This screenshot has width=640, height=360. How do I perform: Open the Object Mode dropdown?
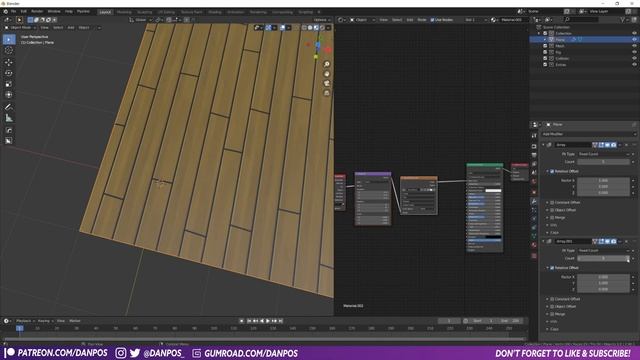pos(20,28)
